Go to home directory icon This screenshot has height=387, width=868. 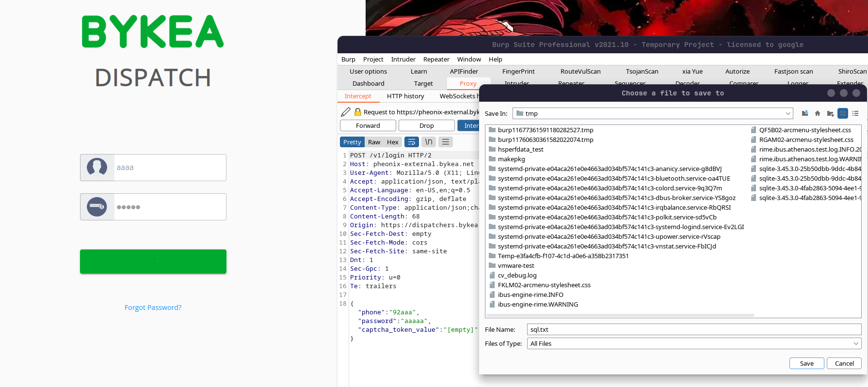pyautogui.click(x=818, y=113)
